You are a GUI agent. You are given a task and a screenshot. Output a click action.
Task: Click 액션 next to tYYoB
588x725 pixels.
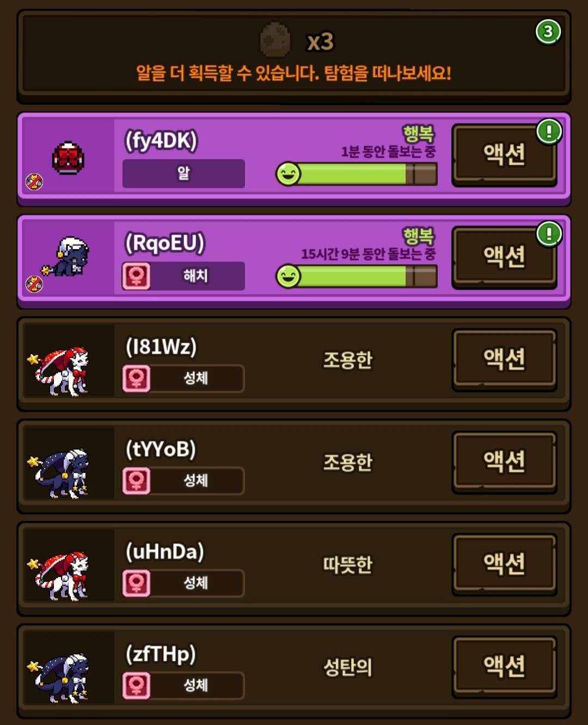[504, 462]
